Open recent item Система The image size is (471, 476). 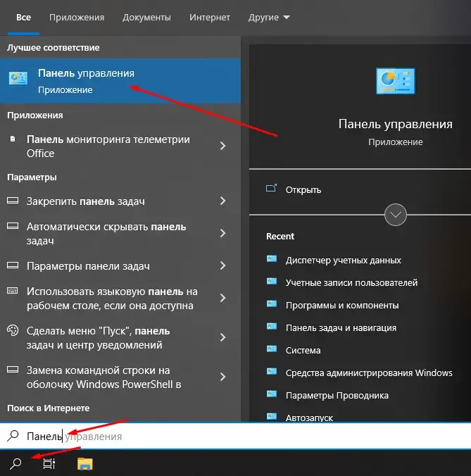[303, 351]
